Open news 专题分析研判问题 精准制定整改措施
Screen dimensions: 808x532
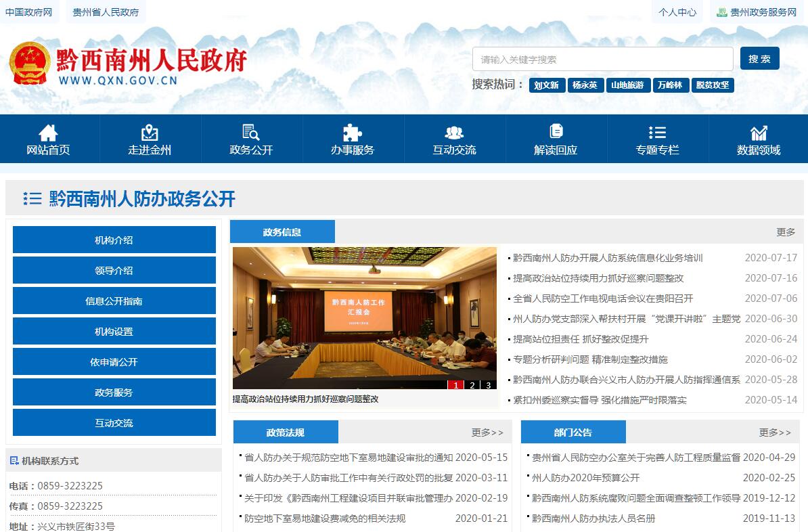[x=590, y=359]
